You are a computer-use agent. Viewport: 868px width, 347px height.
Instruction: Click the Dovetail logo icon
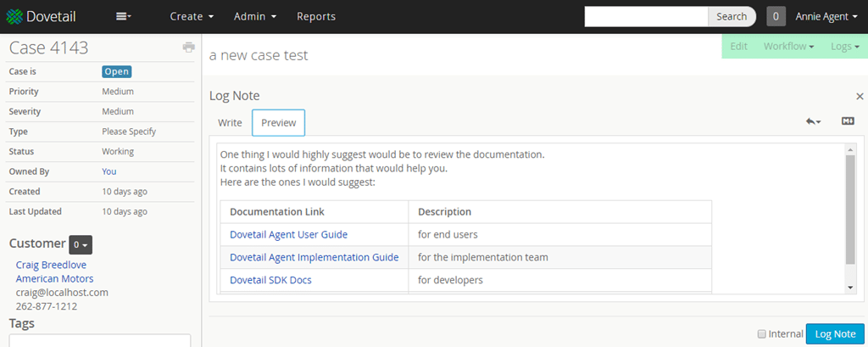coord(14,16)
